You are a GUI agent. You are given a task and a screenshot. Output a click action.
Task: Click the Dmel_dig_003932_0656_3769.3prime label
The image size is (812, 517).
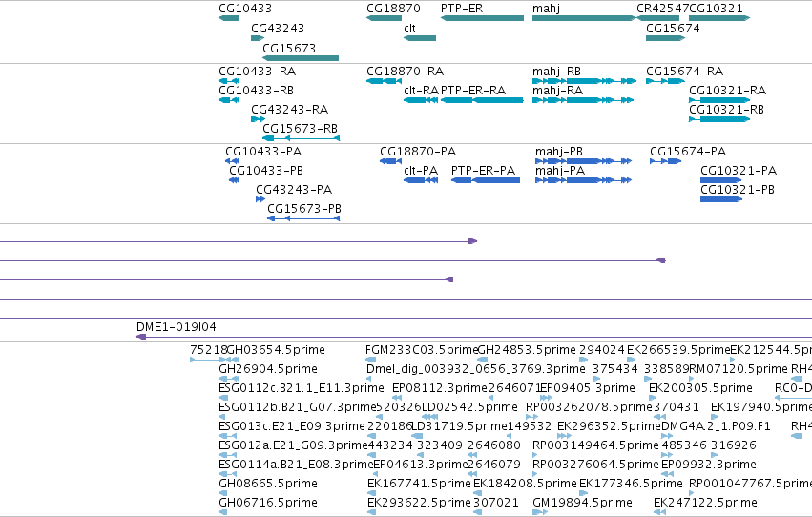click(476, 369)
